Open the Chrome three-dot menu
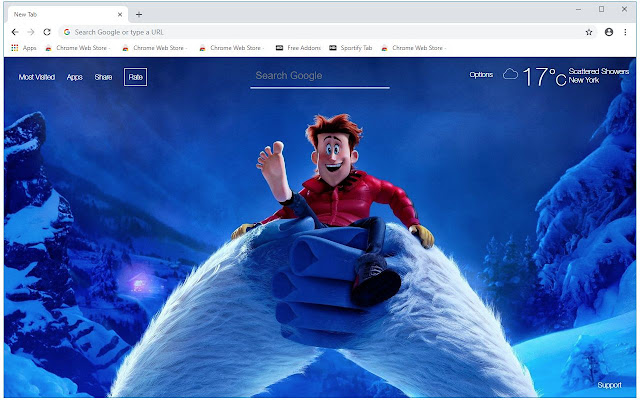This screenshot has height=400, width=640. pos(625,32)
